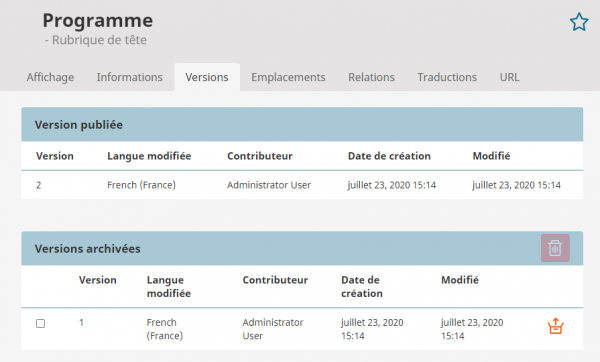Select the Versions tab
The height and width of the screenshot is (362, 600).
207,77
